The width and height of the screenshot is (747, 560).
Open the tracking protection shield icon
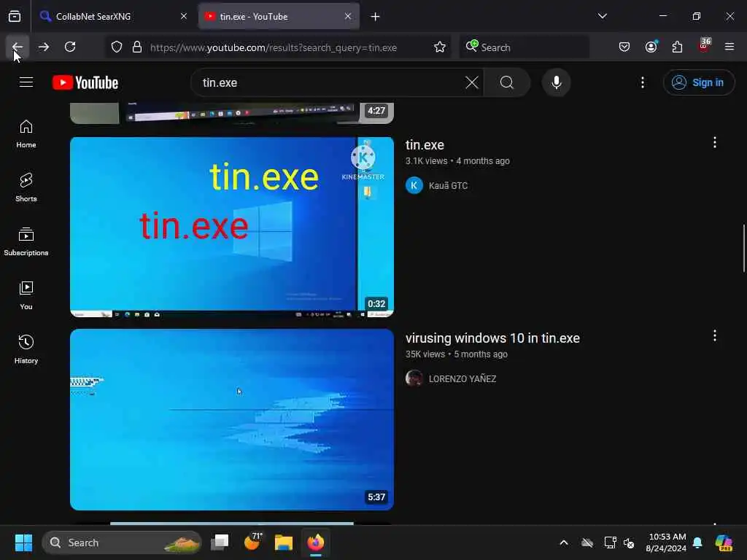(x=117, y=47)
